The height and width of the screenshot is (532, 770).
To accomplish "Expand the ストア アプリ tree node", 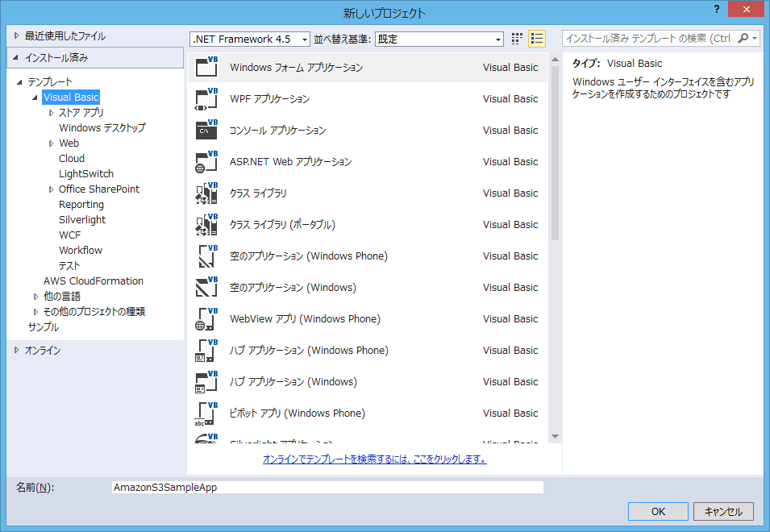I will point(51,113).
